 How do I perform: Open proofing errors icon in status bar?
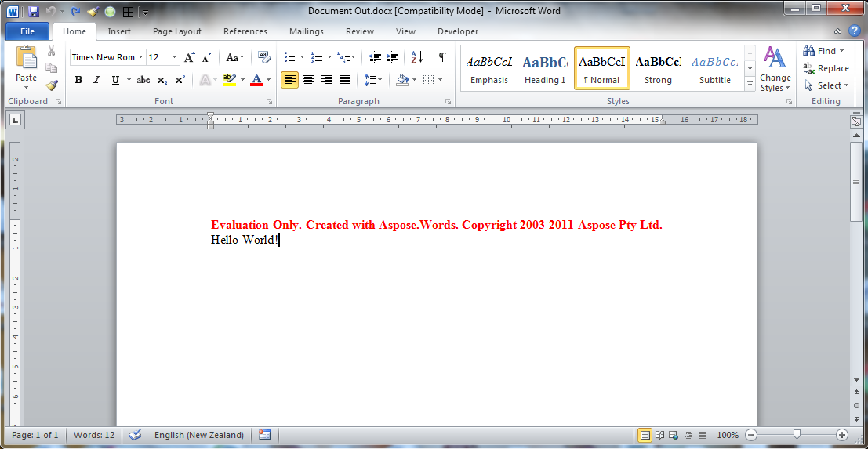(135, 435)
